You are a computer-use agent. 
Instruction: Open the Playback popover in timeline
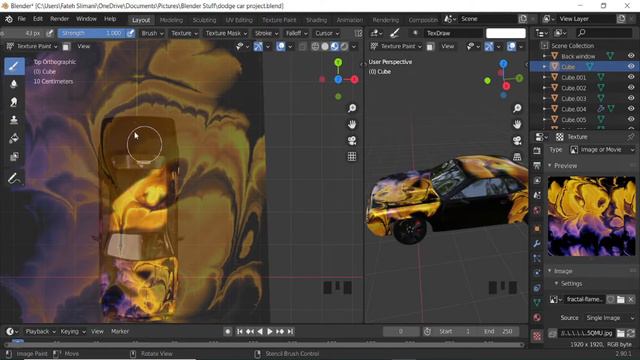40,331
